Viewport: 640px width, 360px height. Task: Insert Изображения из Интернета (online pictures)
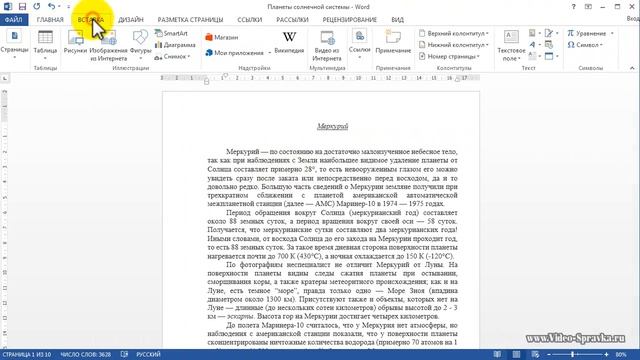(x=109, y=45)
